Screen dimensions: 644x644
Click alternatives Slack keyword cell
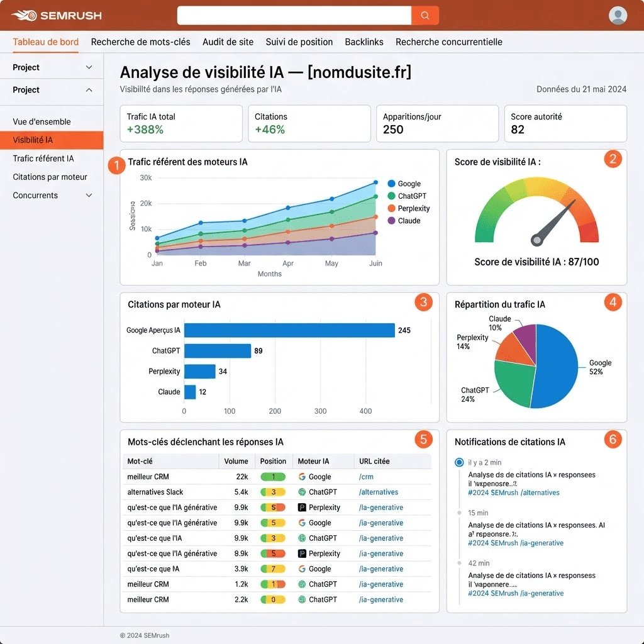[x=155, y=492]
